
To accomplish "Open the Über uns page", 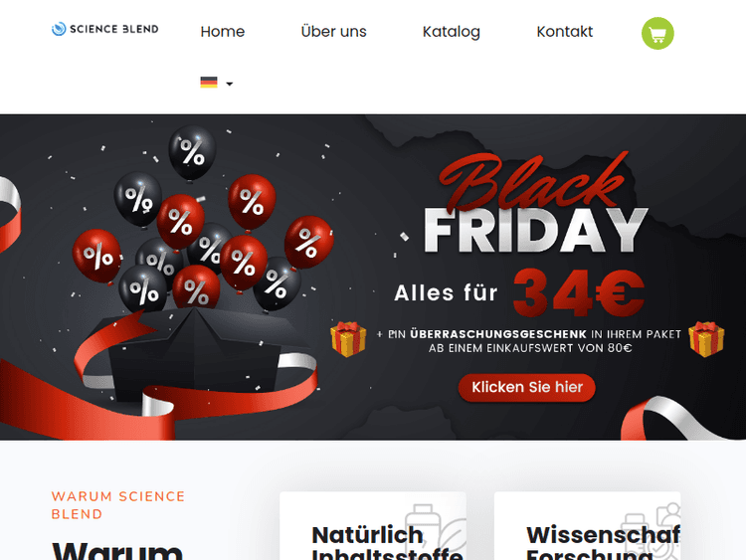I will pos(333,32).
